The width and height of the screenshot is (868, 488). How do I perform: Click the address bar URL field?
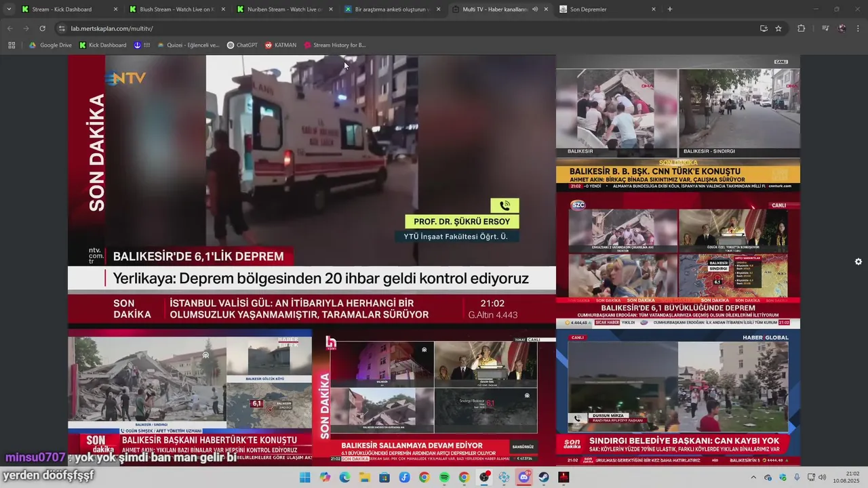pos(407,28)
